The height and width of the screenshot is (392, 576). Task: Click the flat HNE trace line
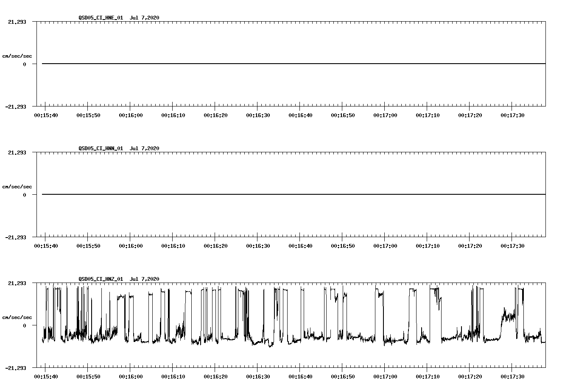pyautogui.click(x=294, y=64)
